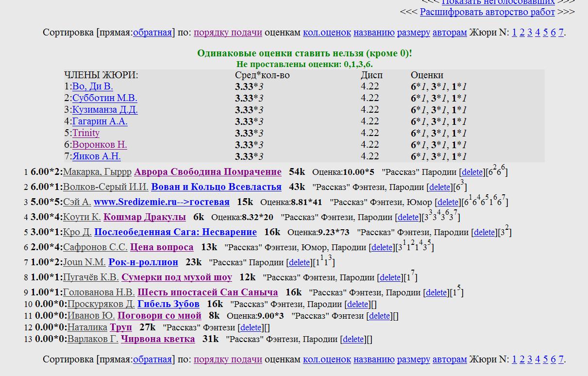
Task: Open 'Чирвона кветка' story
Action: (158, 339)
